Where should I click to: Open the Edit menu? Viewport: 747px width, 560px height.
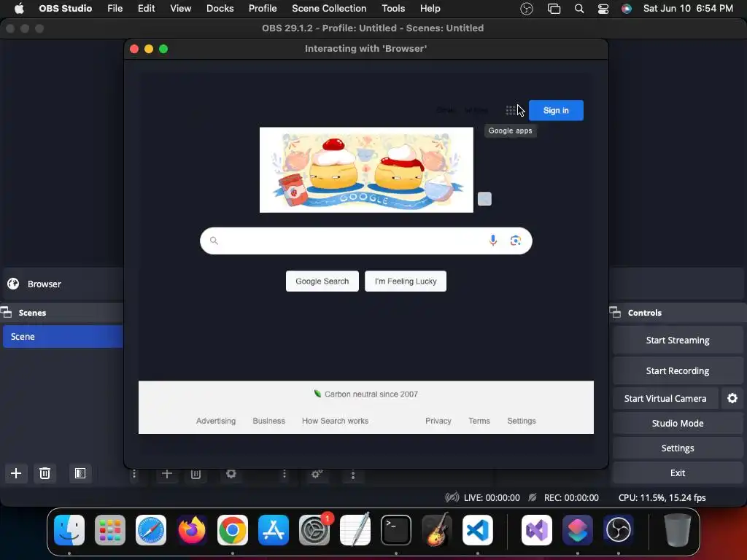(x=146, y=9)
